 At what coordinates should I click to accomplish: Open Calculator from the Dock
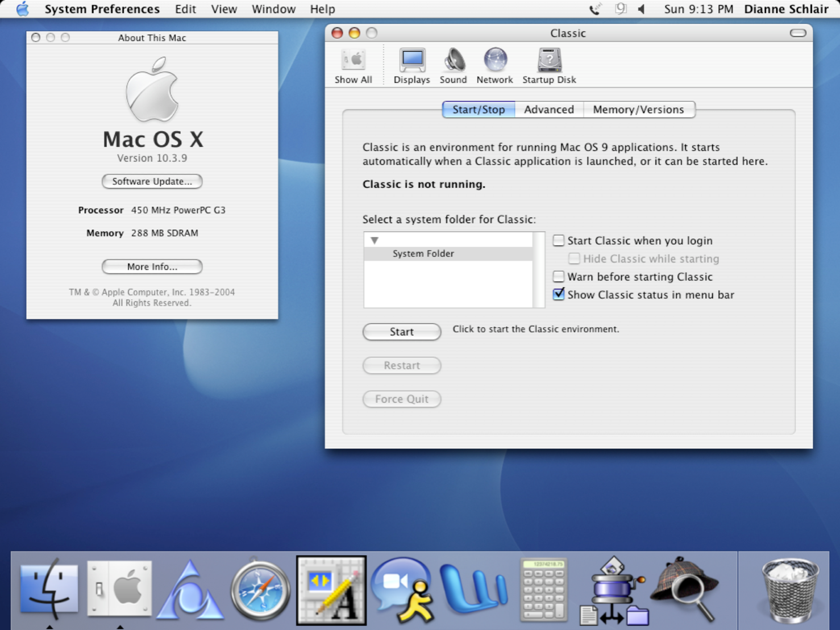[x=544, y=591]
